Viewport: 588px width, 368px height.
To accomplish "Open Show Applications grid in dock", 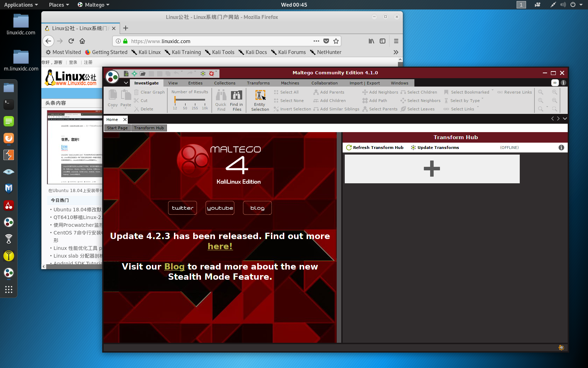I will pyautogui.click(x=9, y=289).
